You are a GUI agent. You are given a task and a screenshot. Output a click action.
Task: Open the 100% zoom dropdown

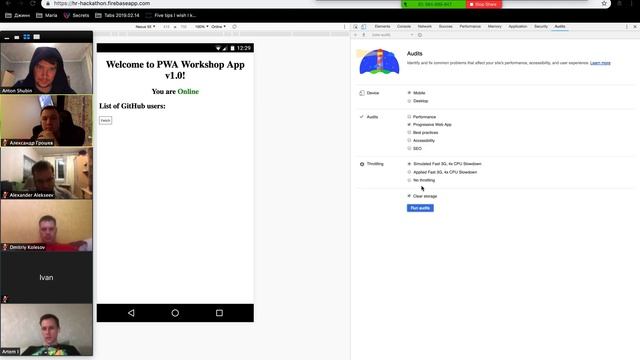tap(202, 27)
